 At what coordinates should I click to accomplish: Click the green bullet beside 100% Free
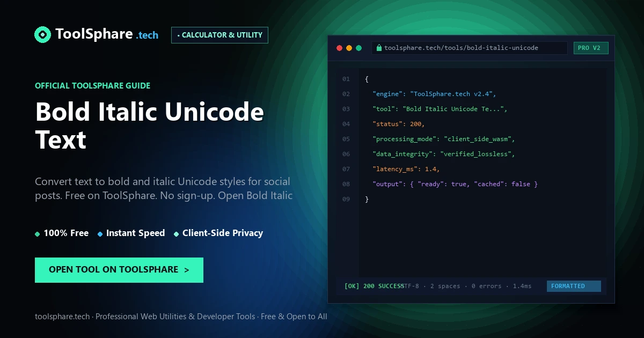(x=37, y=234)
